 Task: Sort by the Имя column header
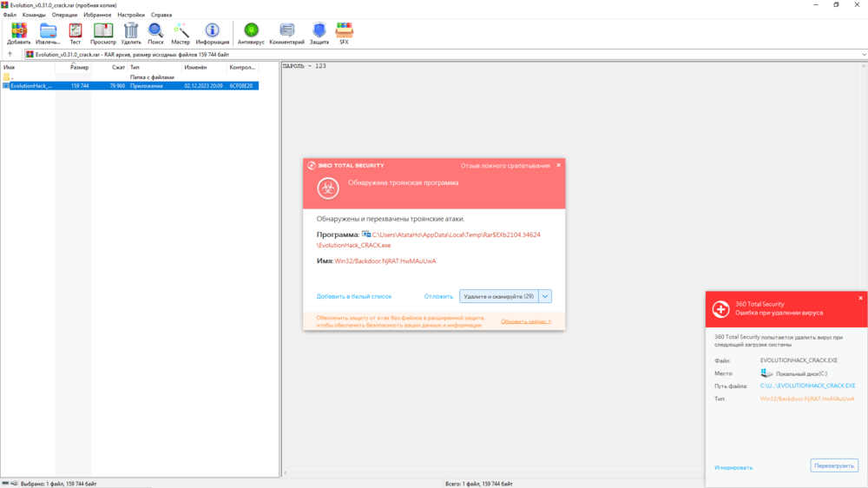pyautogui.click(x=28, y=67)
